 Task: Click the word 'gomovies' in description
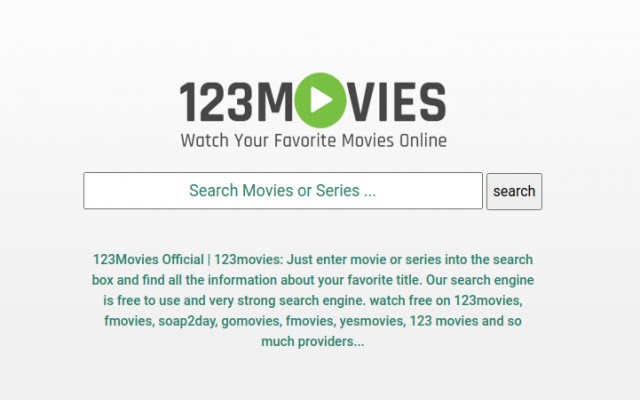pos(251,321)
